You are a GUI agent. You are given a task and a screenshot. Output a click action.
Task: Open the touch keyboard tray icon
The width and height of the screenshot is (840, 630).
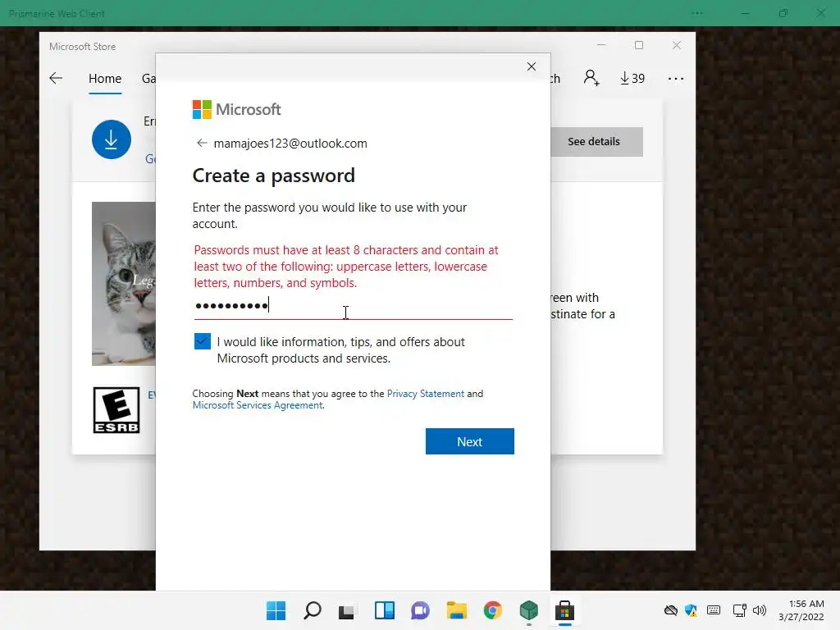(x=714, y=610)
